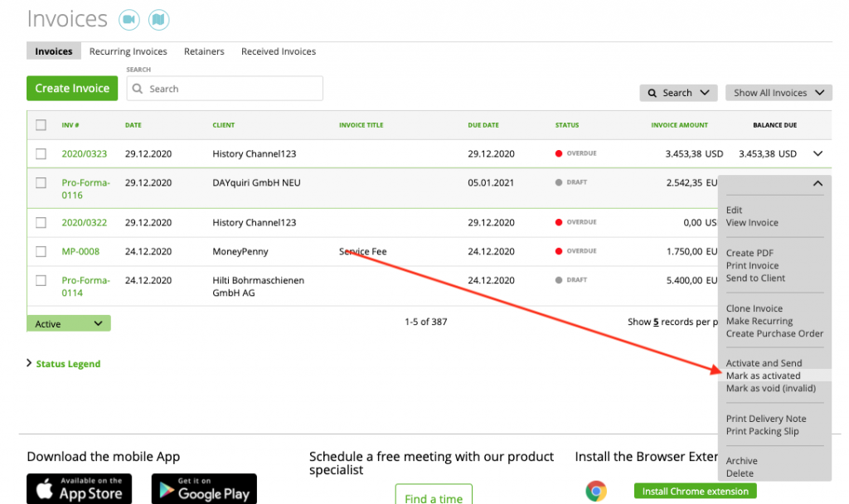Open the Show All Invoices dropdown
849x504 pixels.
[x=778, y=93]
